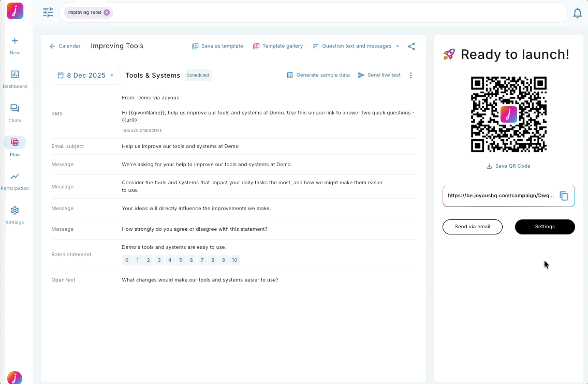This screenshot has height=384, width=588.
Task: Click Save QR Code link
Action: 508,166
